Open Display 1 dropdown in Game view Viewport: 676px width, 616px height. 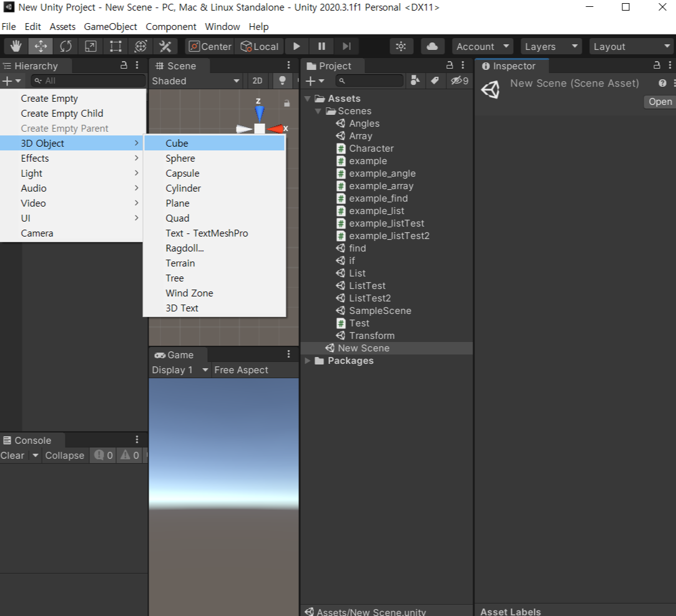(x=180, y=370)
